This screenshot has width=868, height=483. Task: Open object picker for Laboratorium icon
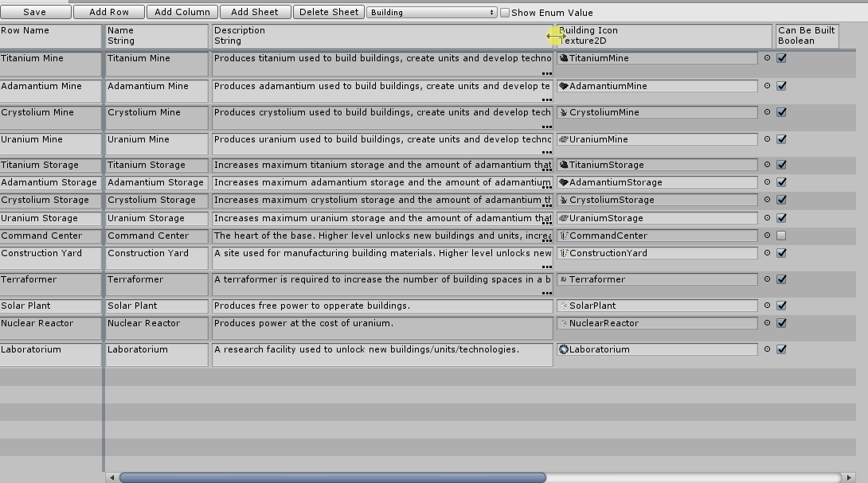pos(767,349)
